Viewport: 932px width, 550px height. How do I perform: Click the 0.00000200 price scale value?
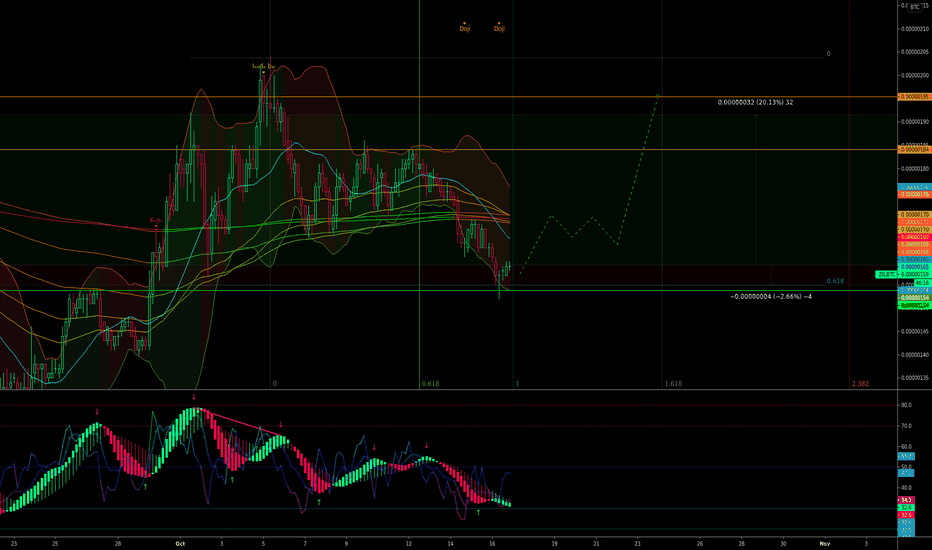tap(916, 76)
